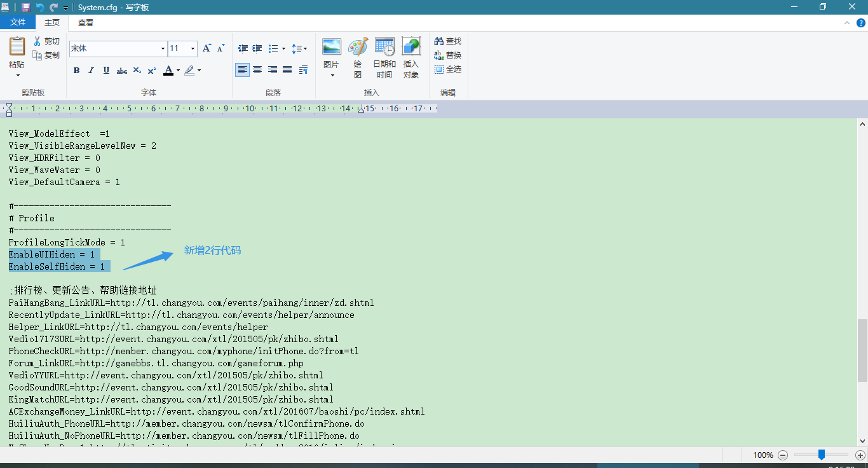Click the line EnableUIHiden = 1
868x468 pixels.
51,254
